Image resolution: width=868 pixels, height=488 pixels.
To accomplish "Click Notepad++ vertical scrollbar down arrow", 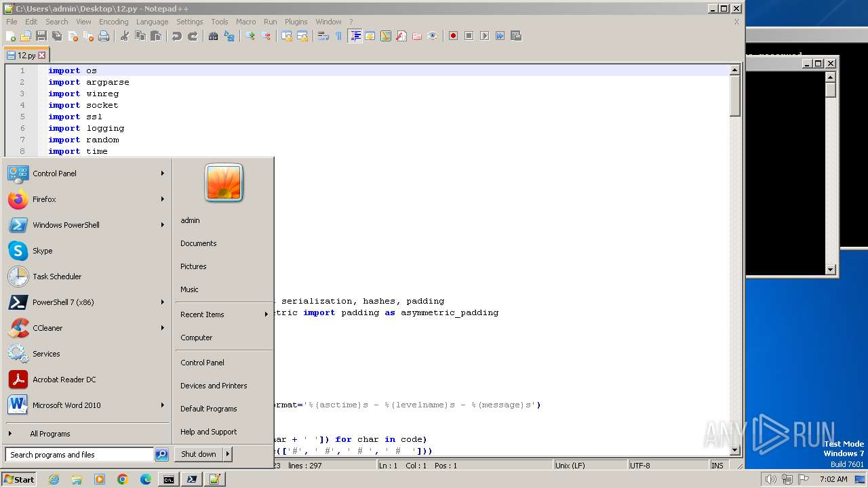I will (734, 450).
